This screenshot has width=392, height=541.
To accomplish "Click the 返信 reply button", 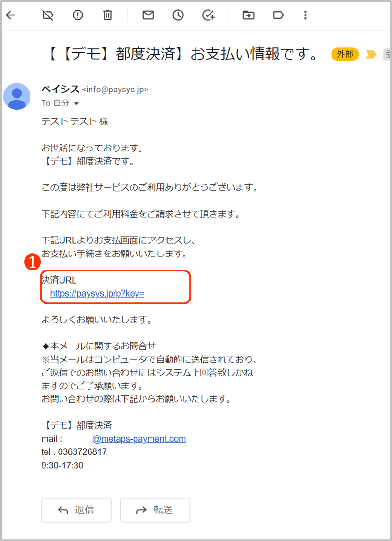I will pos(76,510).
